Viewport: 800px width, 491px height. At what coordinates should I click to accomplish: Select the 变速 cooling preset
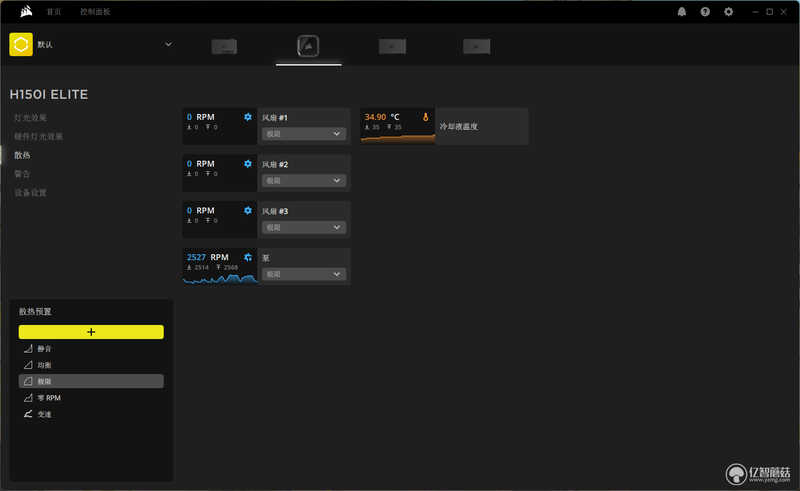pos(91,414)
